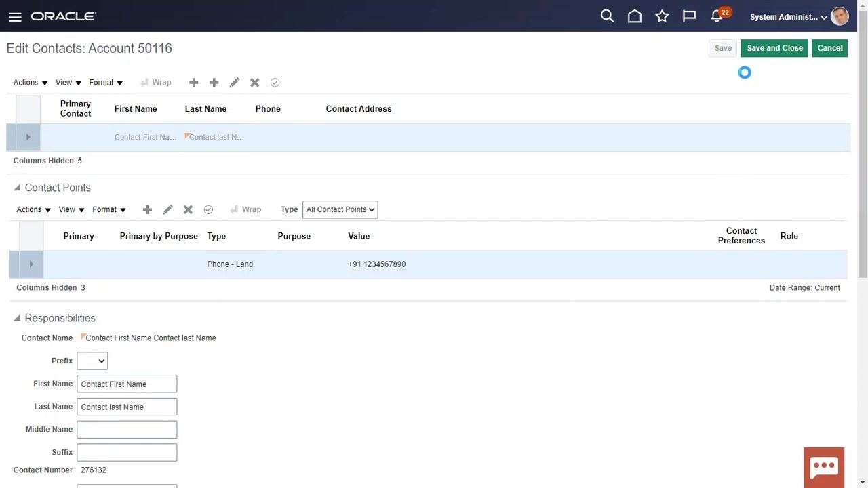Viewport: 868px width, 488px height.
Task: Open the Prefix dropdown
Action: (x=92, y=361)
